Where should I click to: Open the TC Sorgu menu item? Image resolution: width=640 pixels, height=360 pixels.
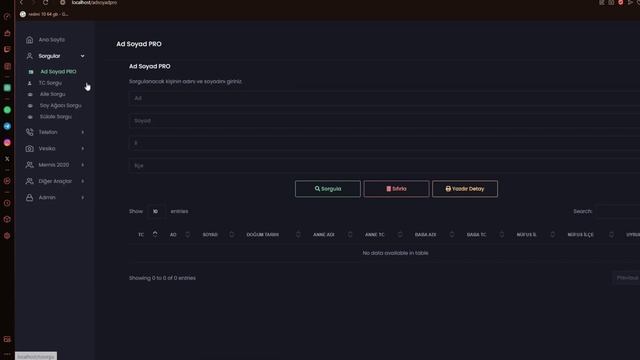click(50, 83)
